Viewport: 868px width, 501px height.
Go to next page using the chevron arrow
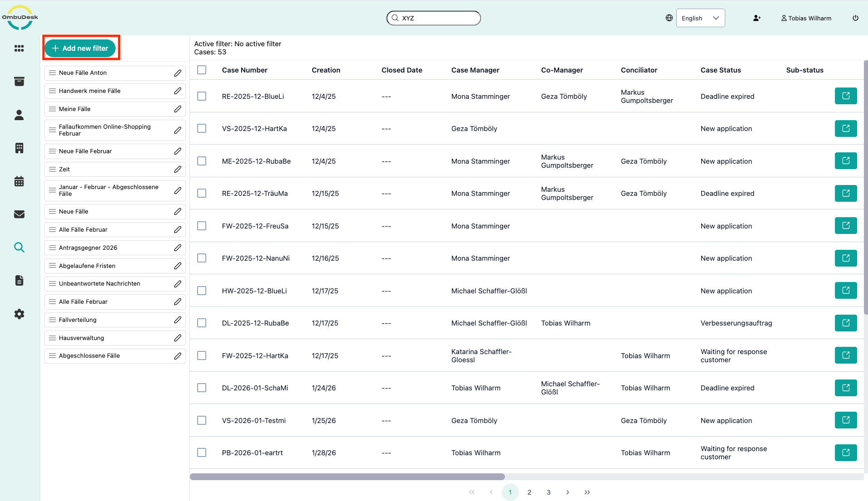click(567, 492)
